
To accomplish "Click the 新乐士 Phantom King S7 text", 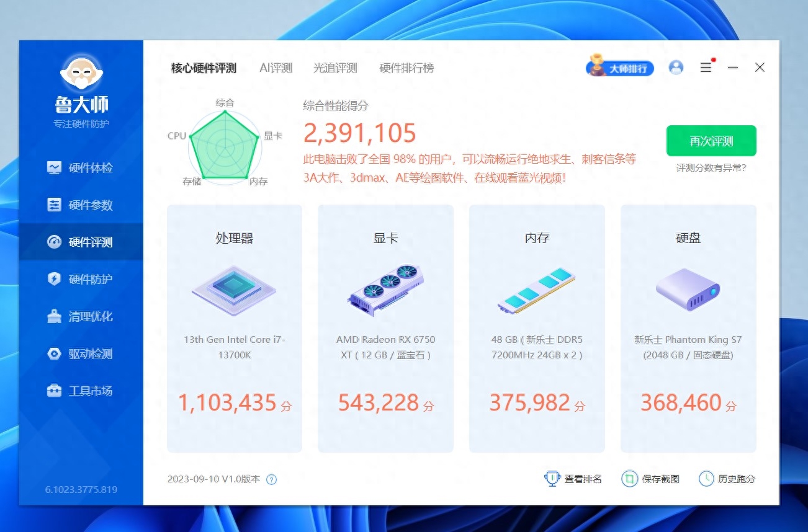I will coord(688,347).
